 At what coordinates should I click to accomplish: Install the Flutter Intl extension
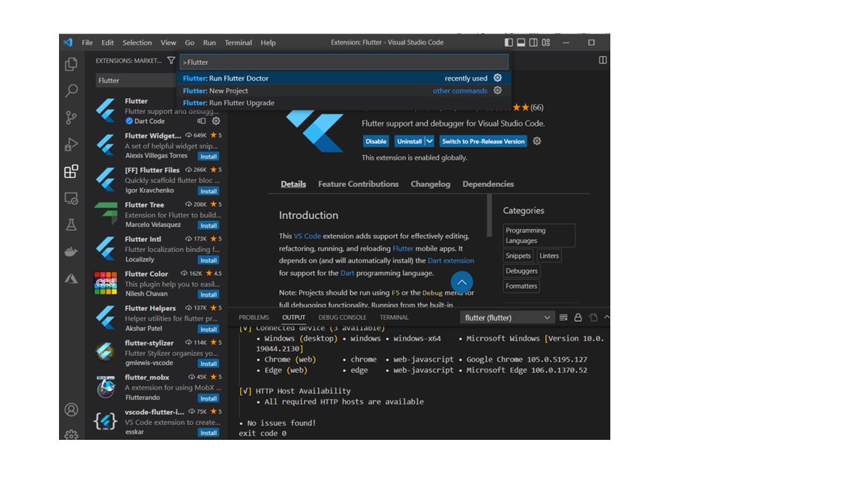[209, 260]
